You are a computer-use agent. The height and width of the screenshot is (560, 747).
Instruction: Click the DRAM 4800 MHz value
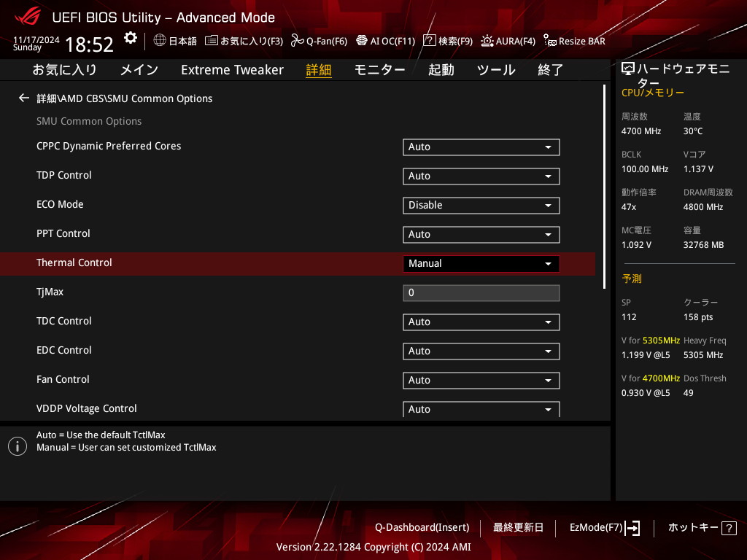click(x=703, y=207)
